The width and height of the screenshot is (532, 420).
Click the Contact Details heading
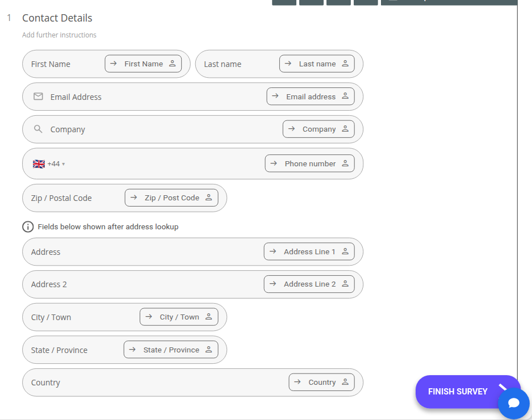pyautogui.click(x=57, y=18)
